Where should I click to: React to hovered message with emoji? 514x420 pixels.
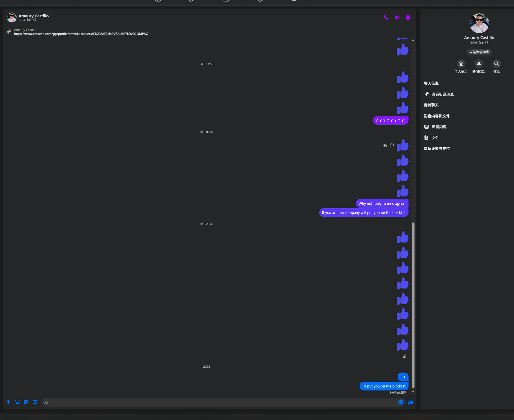392,145
